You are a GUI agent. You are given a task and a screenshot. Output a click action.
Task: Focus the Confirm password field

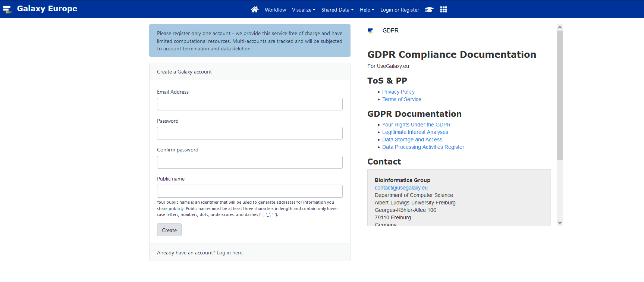[x=250, y=162]
